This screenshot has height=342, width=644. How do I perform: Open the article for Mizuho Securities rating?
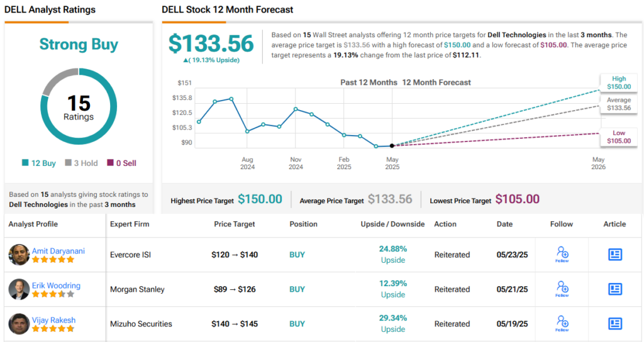click(x=615, y=324)
